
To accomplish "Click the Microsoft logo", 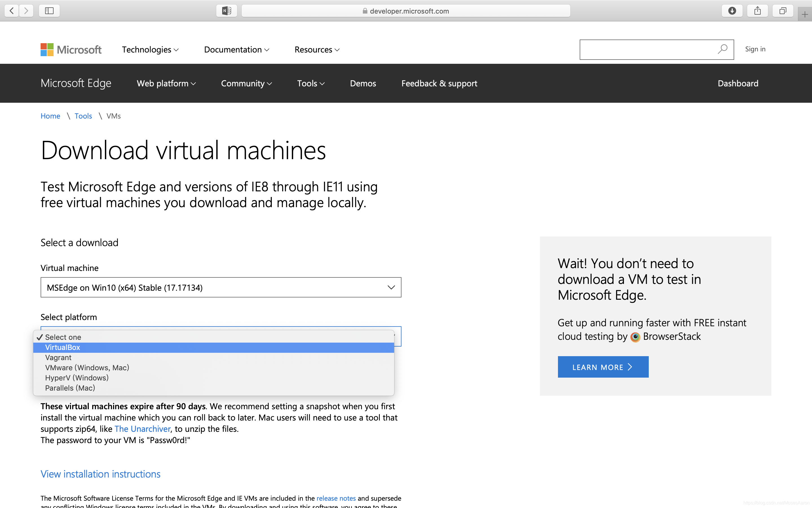I will (71, 50).
